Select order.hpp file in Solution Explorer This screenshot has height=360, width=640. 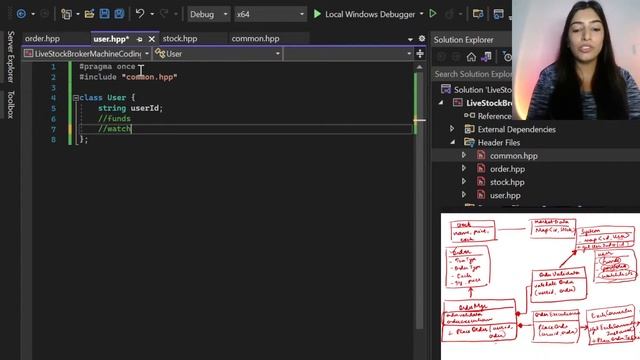[x=507, y=169]
